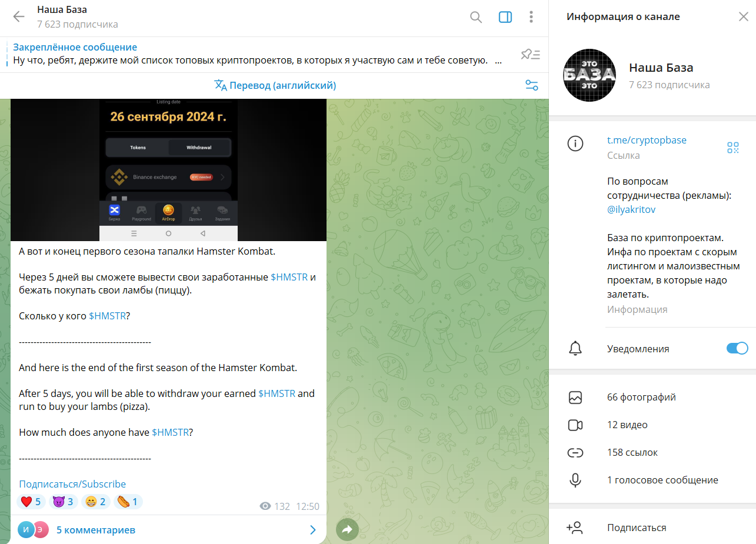Toggle the Уведомления switch
756x544 pixels.
(x=737, y=348)
